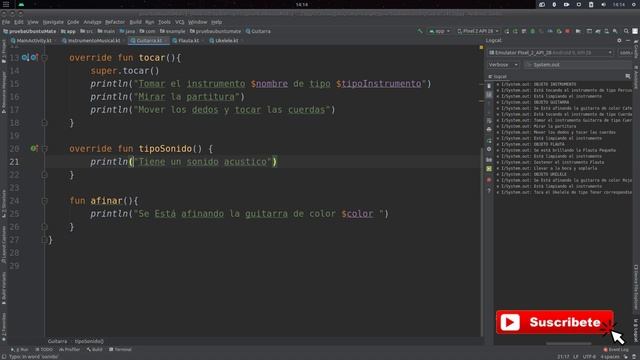Open the Profiler tool window
The width and height of the screenshot is (640, 360).
pyautogui.click(x=69, y=350)
